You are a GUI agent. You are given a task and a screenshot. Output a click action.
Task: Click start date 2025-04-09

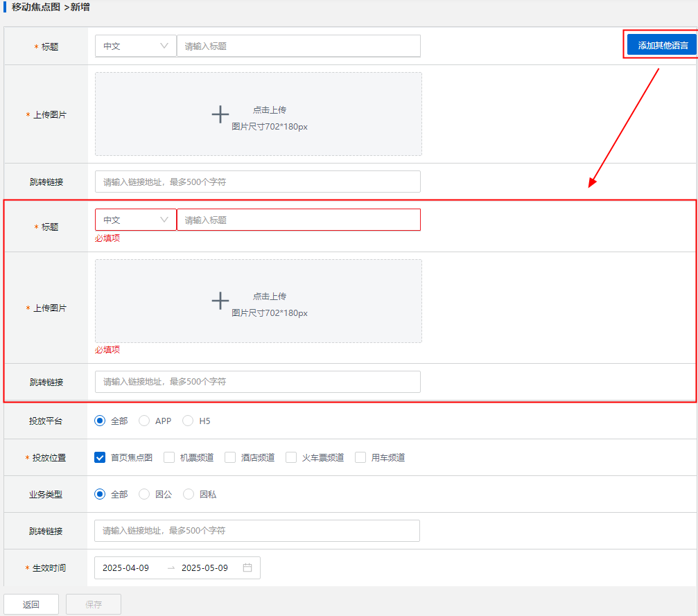tap(125, 568)
